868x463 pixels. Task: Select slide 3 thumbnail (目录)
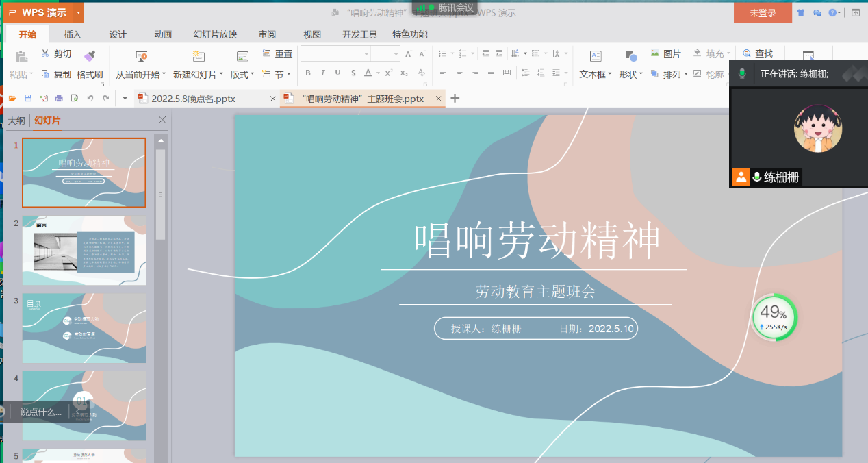pos(84,329)
